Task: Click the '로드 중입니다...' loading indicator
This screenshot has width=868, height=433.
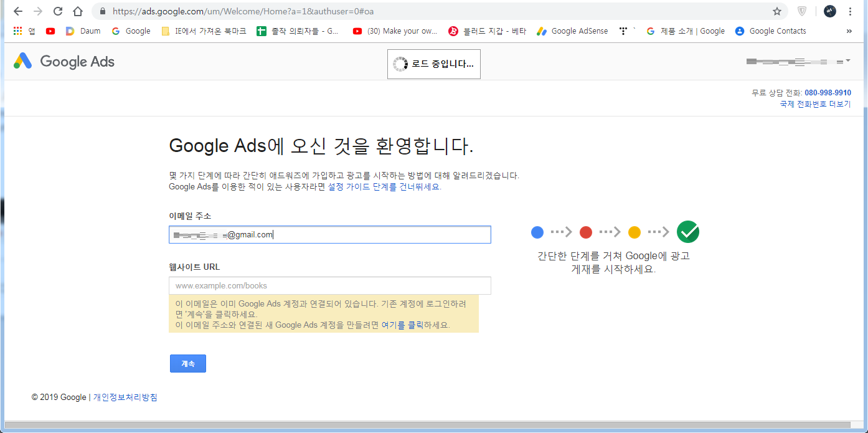Action: click(434, 64)
